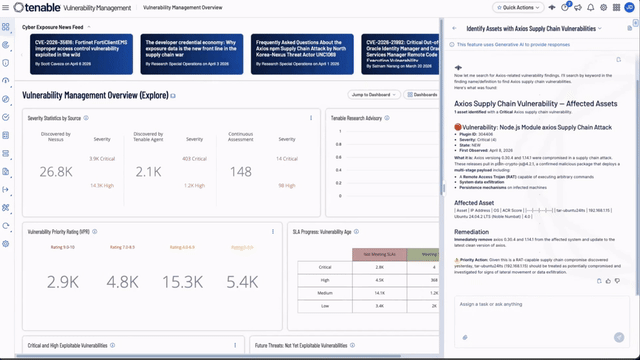Open the compass icon in left sidebar
640x360 pixels.
coord(6,99)
